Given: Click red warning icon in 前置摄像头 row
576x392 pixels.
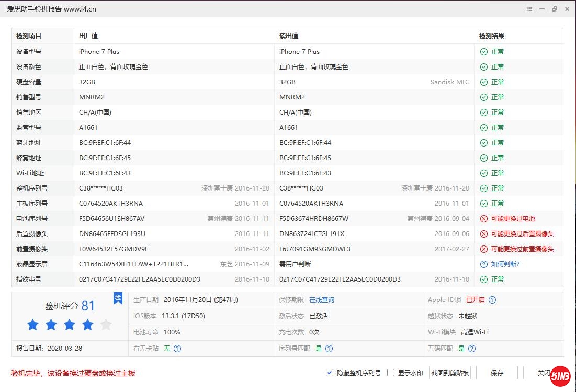Looking at the screenshot, I should click(x=484, y=249).
